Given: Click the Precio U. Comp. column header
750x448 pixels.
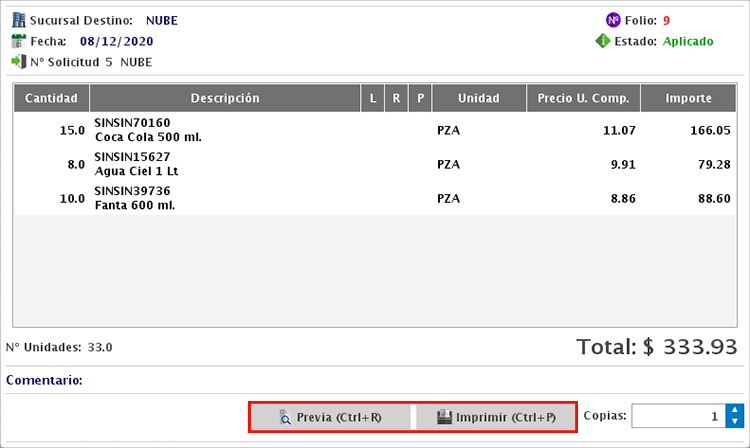Looking at the screenshot, I should pos(583,98).
